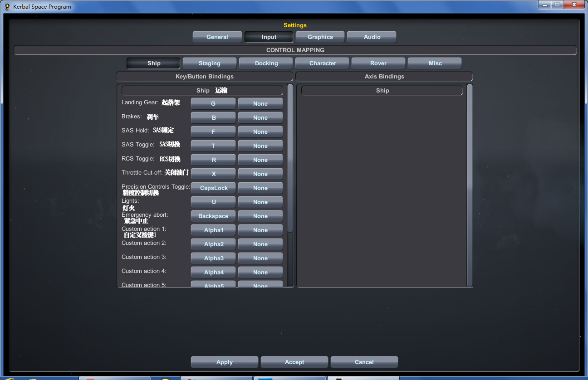Click the Key/Button Bindings header

205,77
